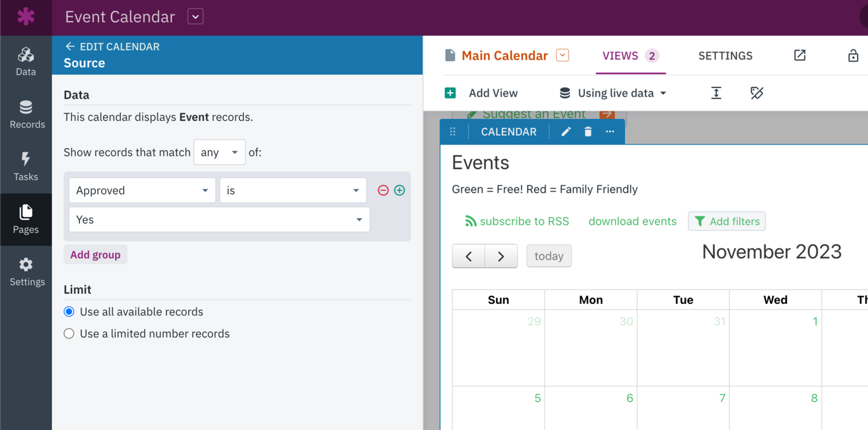868x430 pixels.
Task: Click the Add group button
Action: (x=95, y=255)
